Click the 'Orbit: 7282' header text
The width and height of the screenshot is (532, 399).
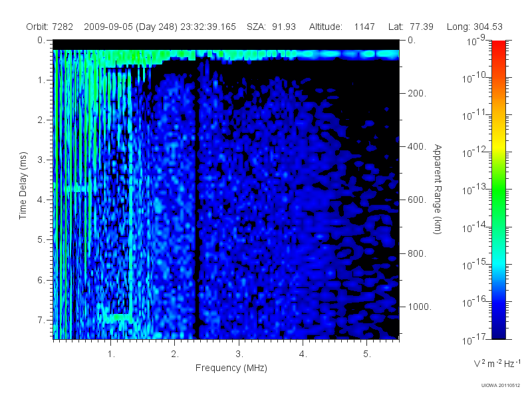[49, 27]
